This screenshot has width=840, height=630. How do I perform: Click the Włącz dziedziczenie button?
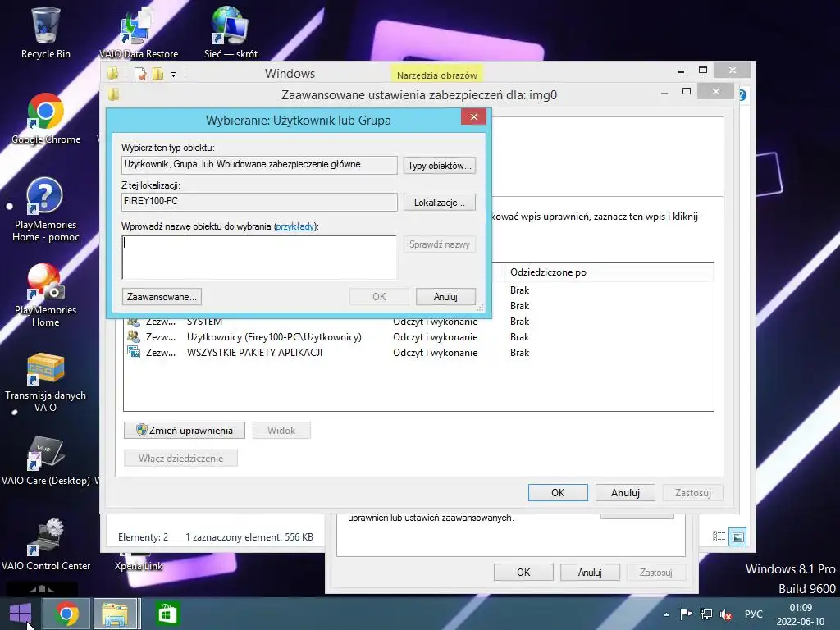point(180,458)
